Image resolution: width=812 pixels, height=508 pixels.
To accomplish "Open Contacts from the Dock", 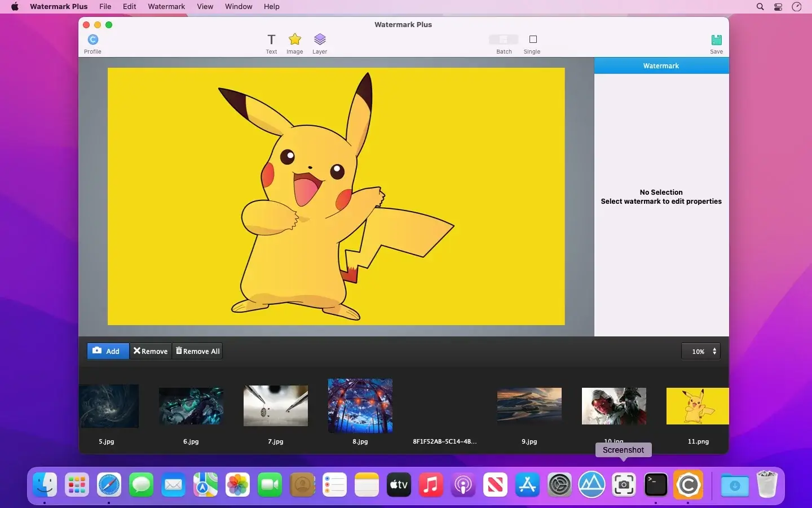I will coord(302,485).
